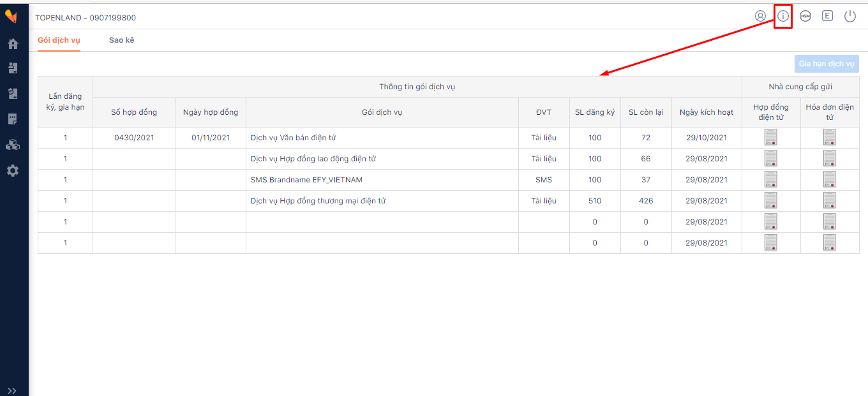Image resolution: width=868 pixels, height=396 pixels.
Task: Select contract number 0430/2021 cell
Action: 134,137
